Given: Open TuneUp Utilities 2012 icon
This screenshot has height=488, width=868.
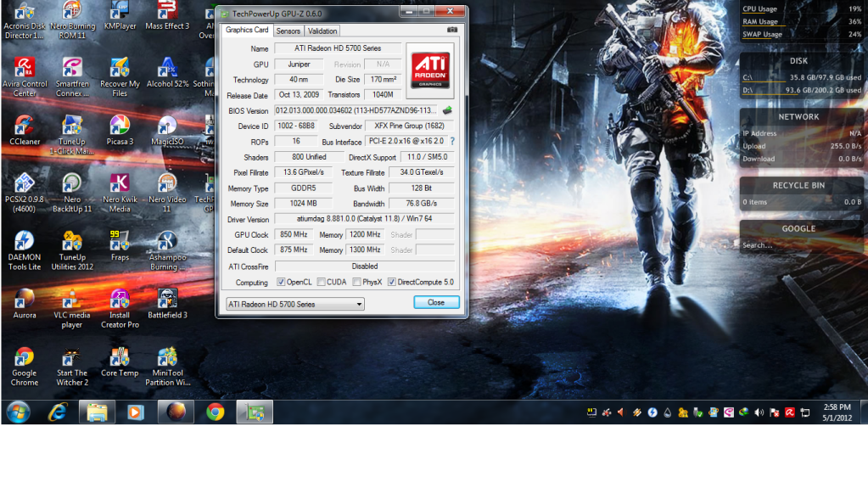Looking at the screenshot, I should pos(72,251).
